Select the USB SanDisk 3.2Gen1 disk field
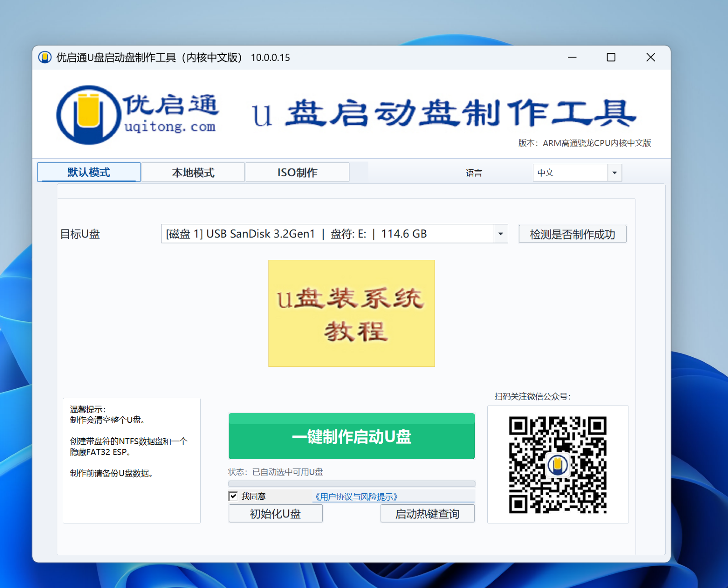Screen dimensions: 728x588 click(x=334, y=234)
